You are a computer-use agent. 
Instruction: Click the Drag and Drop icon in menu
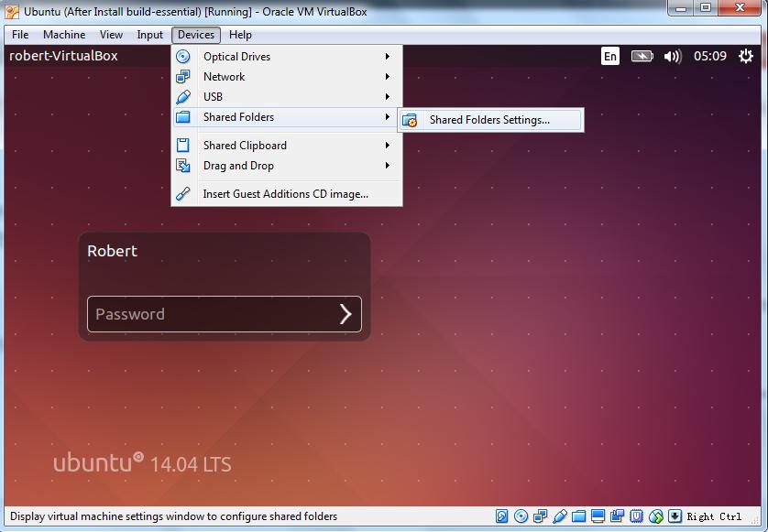(183, 166)
